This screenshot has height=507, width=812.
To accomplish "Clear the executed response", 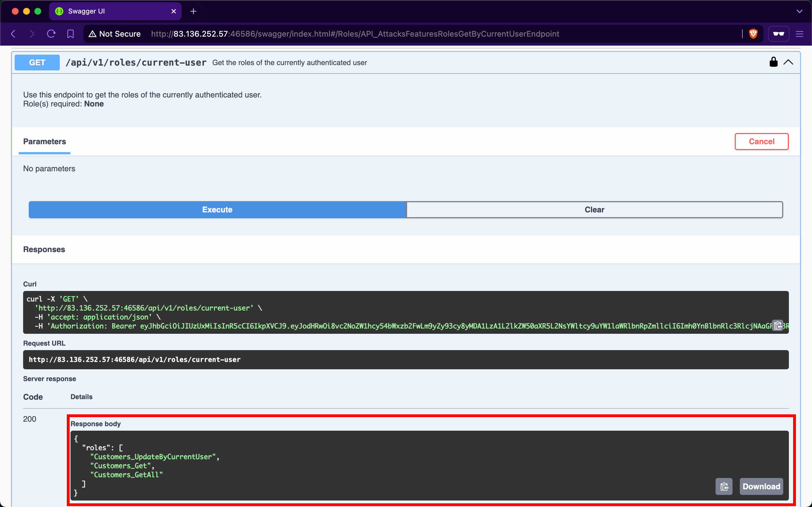I will click(594, 210).
